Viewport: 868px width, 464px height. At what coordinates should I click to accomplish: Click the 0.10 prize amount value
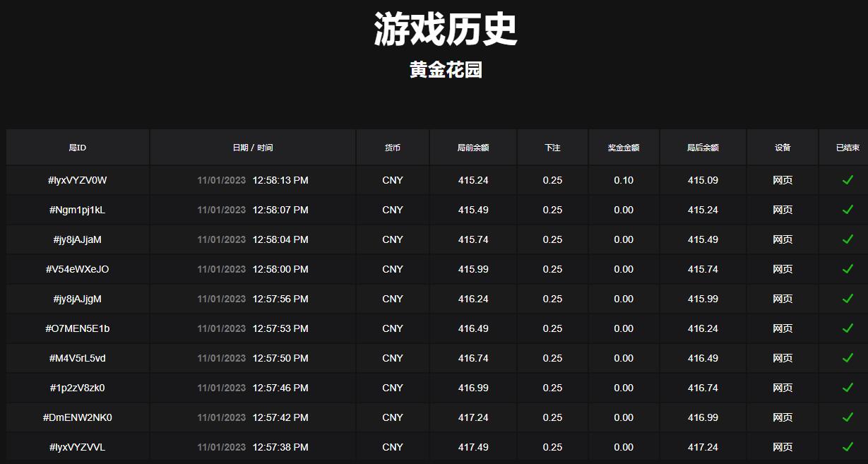tap(624, 180)
